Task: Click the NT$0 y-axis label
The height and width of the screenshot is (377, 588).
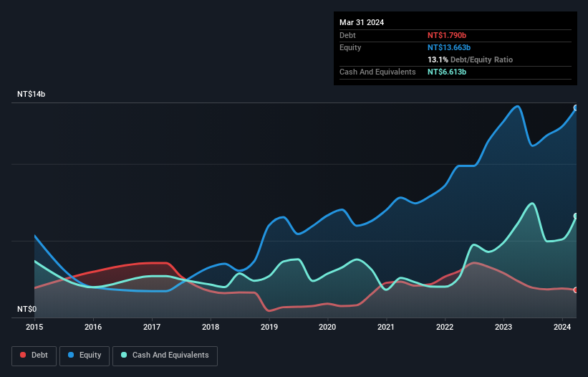Action: (x=27, y=309)
